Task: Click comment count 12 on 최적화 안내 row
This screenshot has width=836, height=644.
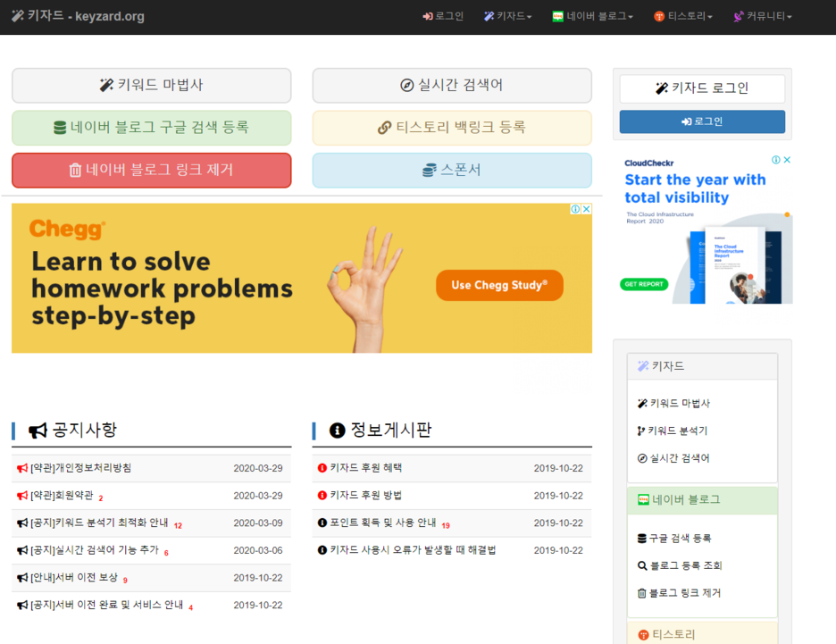Action: click(x=178, y=525)
